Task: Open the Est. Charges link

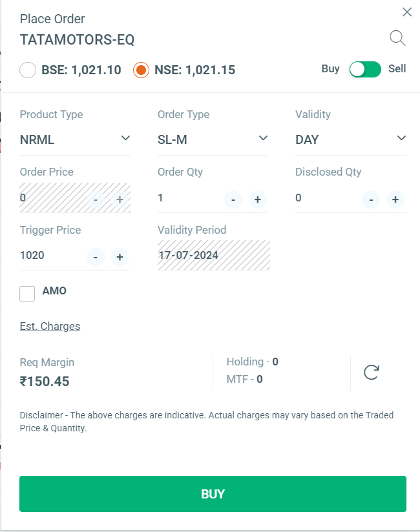Action: tap(50, 326)
